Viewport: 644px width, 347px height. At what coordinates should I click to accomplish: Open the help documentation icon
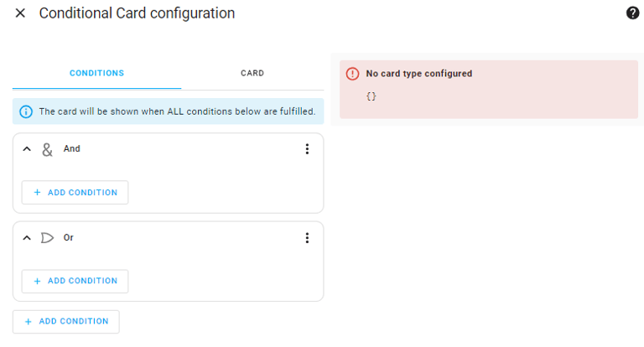(x=632, y=13)
